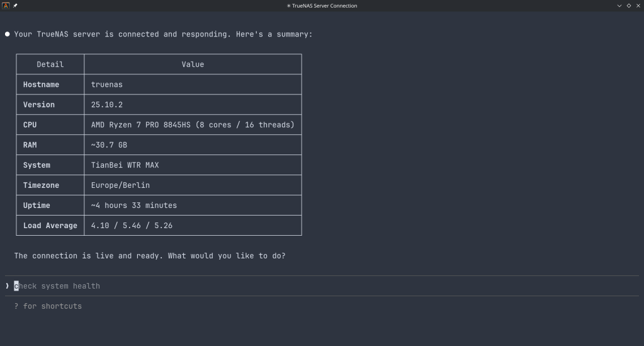644x346 pixels.
Task: Focus the 'check system health' prompt input
Action: click(57, 286)
